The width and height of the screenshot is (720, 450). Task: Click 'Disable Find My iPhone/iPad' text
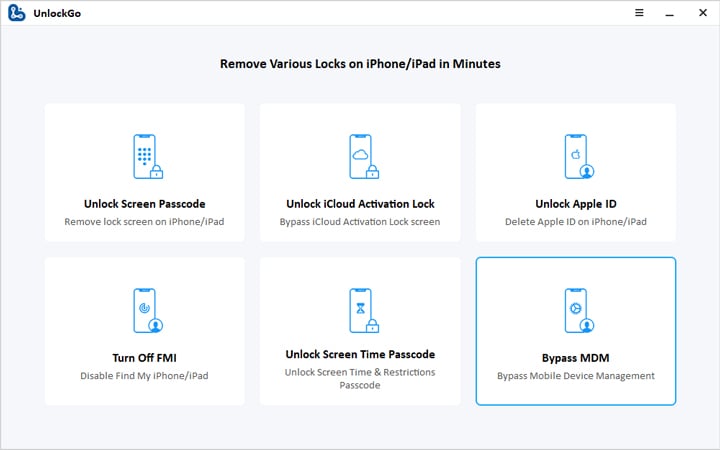[x=144, y=376]
